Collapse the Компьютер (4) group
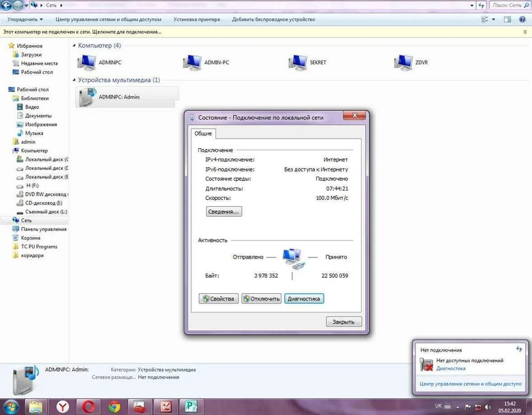Image resolution: width=532 pixels, height=415 pixels. click(74, 46)
